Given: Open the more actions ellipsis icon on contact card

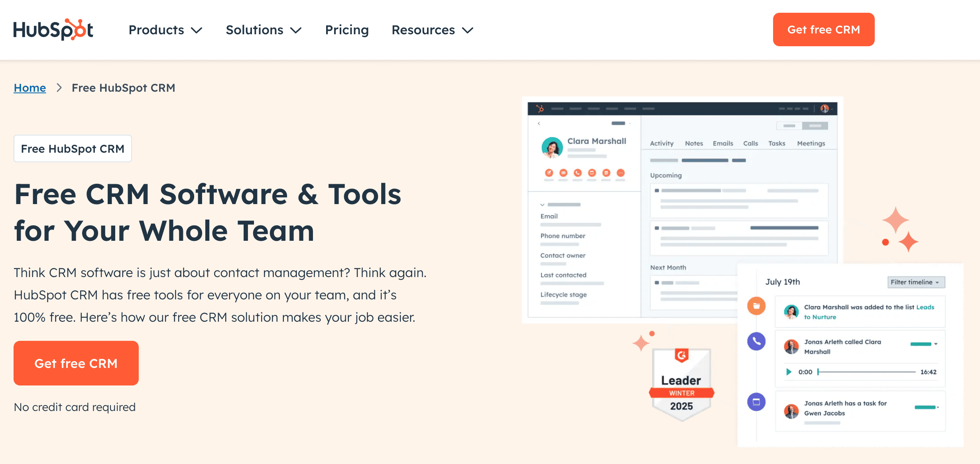Looking at the screenshot, I should pos(621,173).
